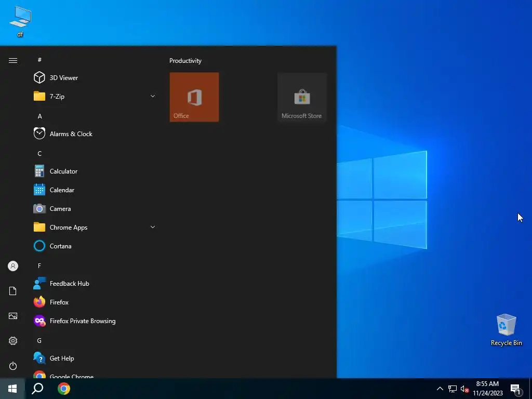
Task: Launch Firefox from the Start menu
Action: coord(95,302)
